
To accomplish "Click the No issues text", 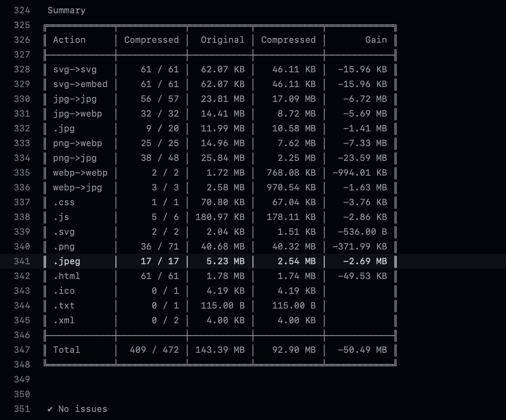I will coord(83,409).
